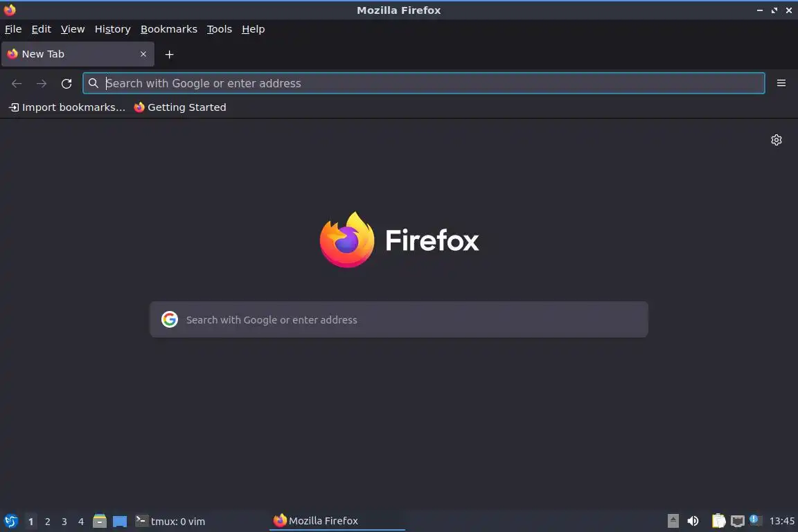Open the View menu
Viewport: 798px width, 532px height.
click(x=73, y=29)
